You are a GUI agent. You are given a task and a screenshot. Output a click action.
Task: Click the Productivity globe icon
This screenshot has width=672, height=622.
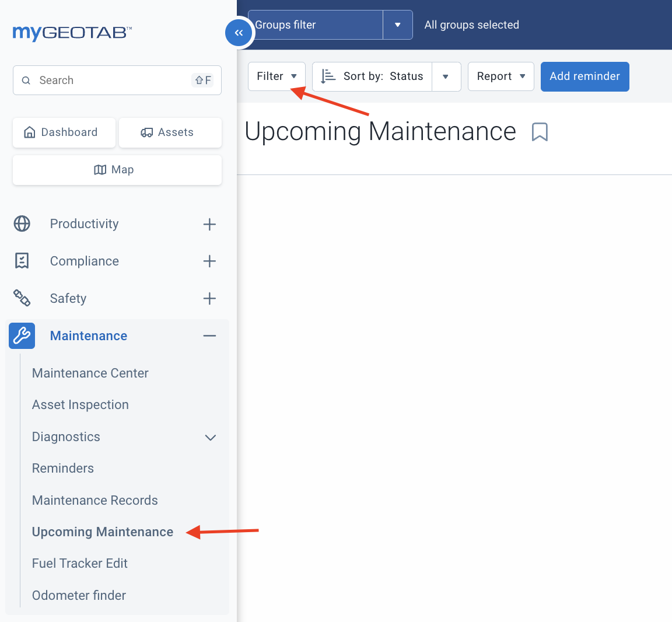click(x=22, y=223)
